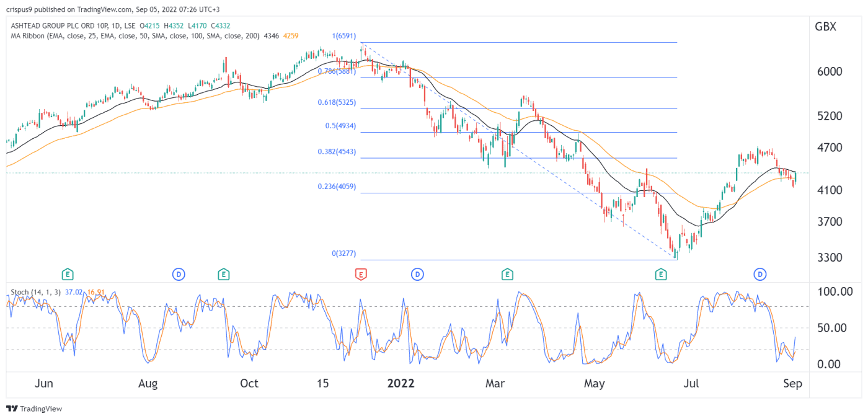Open the GBX price scale menu
868x419 pixels.
pos(825,27)
